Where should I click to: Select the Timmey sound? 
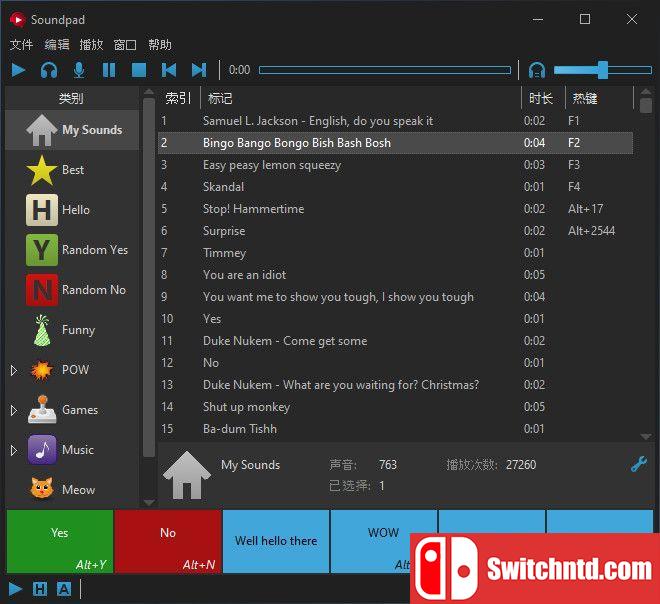point(396,253)
